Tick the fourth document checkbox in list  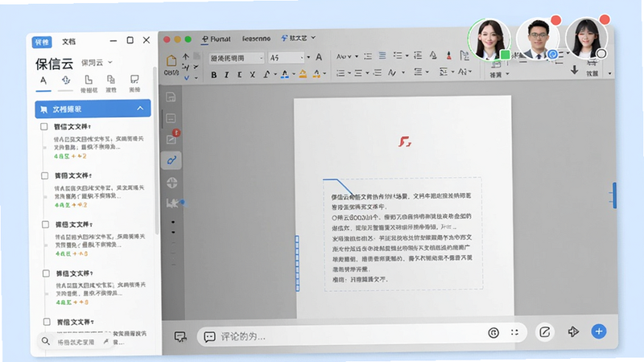pyautogui.click(x=46, y=274)
